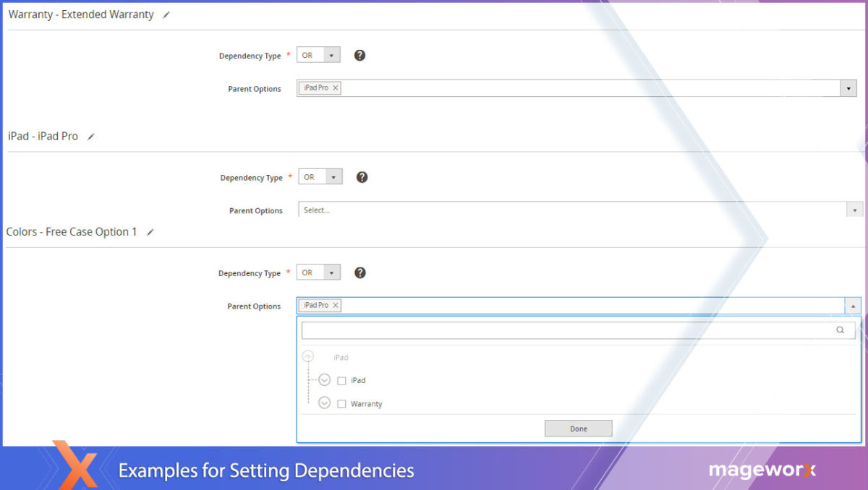Click search magnifier icon in dropdown panel

840,330
